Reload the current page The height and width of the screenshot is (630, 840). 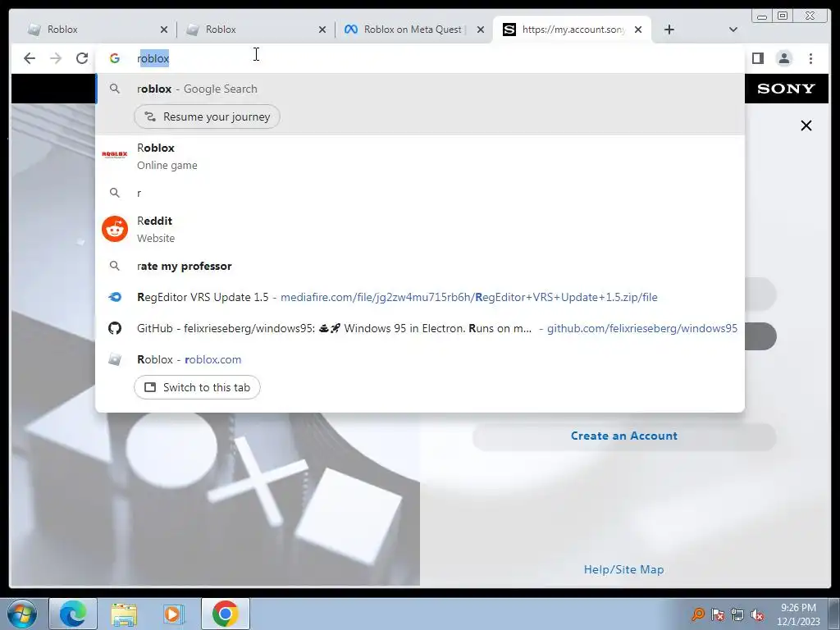click(82, 58)
